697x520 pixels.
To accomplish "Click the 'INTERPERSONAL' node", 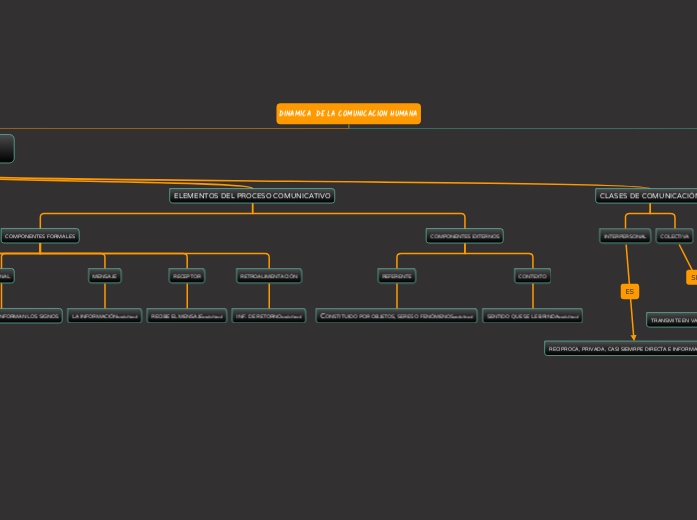I will [x=625, y=236].
